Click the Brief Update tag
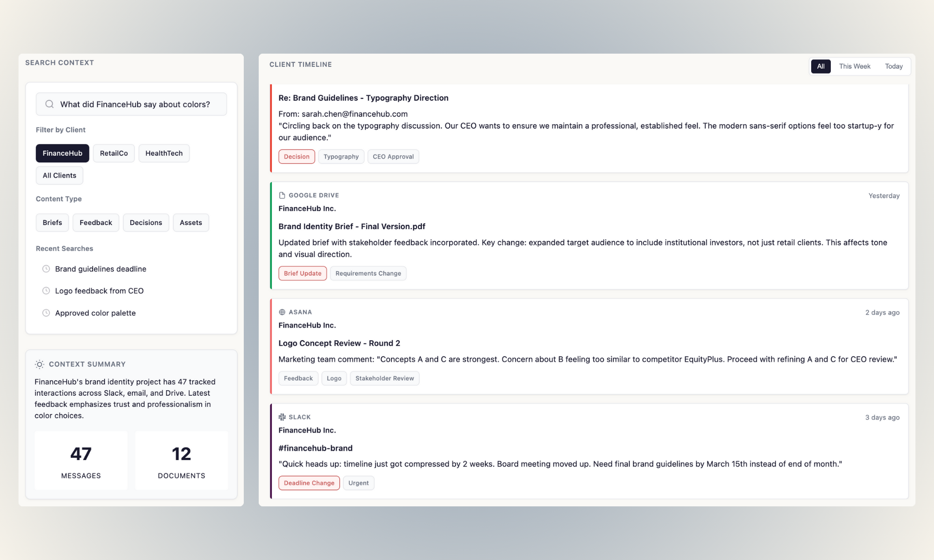The width and height of the screenshot is (934, 560). [x=302, y=273]
